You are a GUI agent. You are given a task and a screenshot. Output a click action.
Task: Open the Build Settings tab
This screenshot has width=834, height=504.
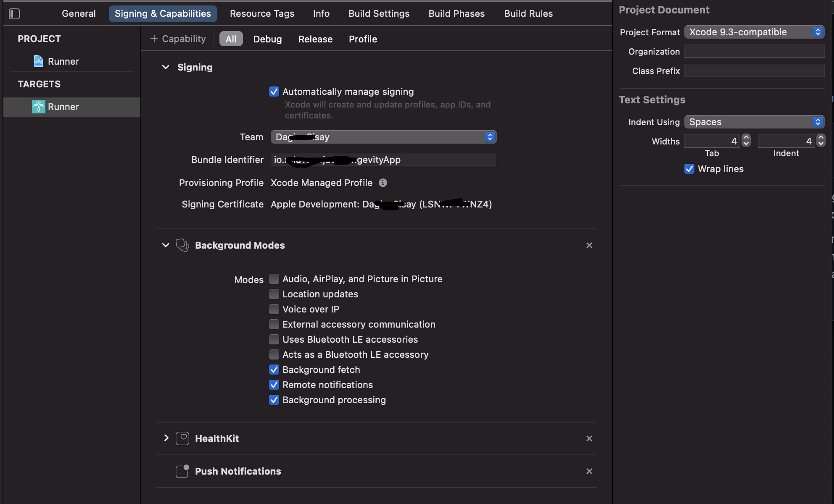pyautogui.click(x=379, y=13)
